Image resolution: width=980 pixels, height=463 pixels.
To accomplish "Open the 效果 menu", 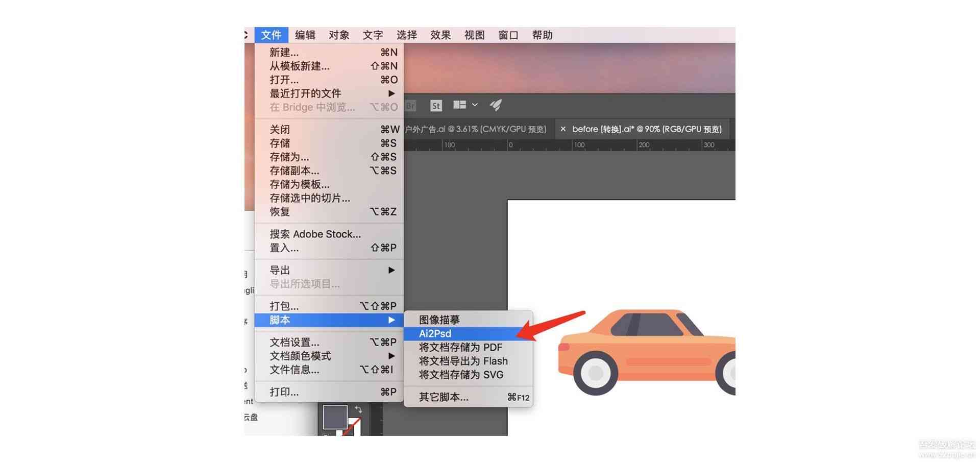I will coord(440,35).
